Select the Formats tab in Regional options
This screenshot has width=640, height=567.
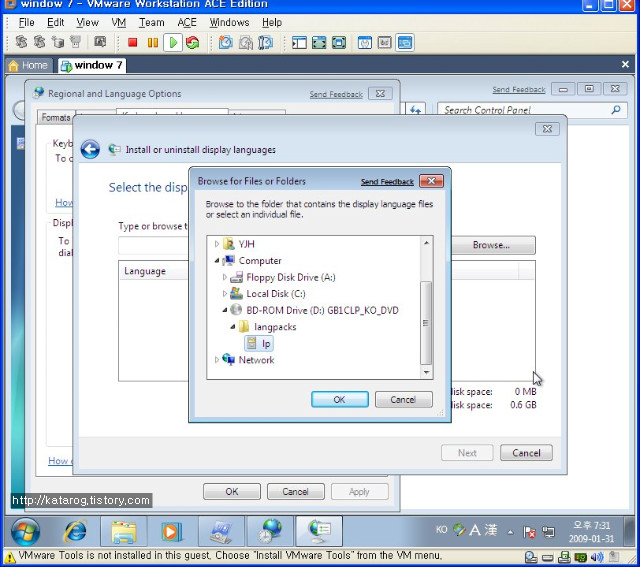tap(56, 118)
